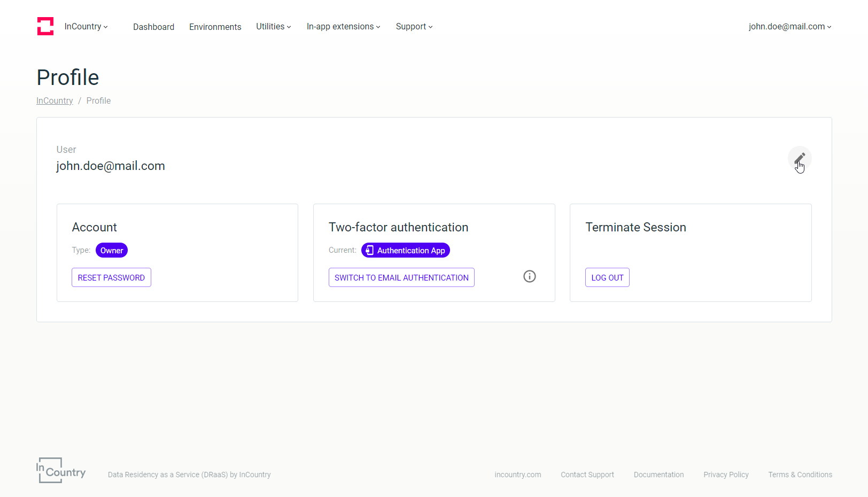This screenshot has height=497, width=868.
Task: View the Privacy Policy link
Action: 726,475
